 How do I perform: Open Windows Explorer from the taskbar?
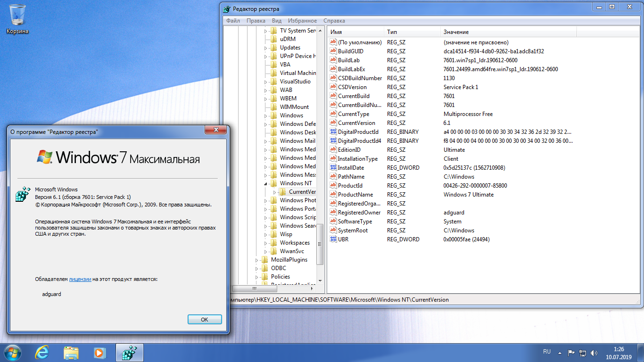(x=71, y=352)
